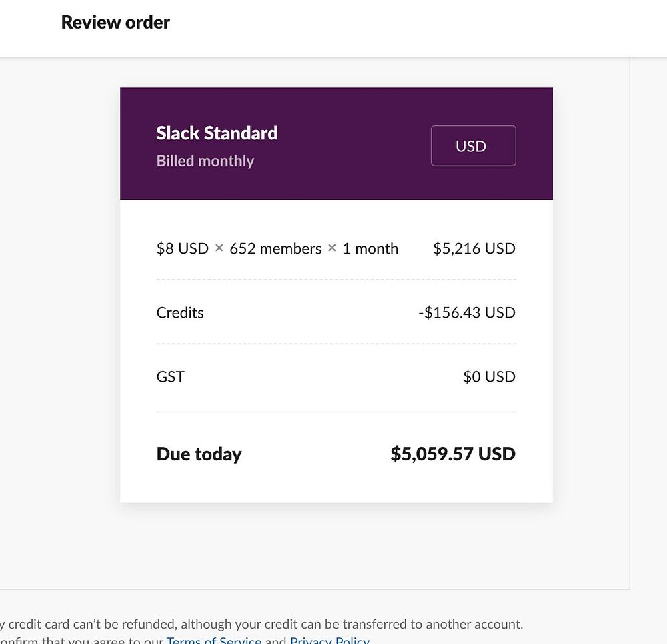Image resolution: width=667 pixels, height=644 pixels.
Task: Click the $5,216 USD subtotal amount
Action: pos(474,249)
